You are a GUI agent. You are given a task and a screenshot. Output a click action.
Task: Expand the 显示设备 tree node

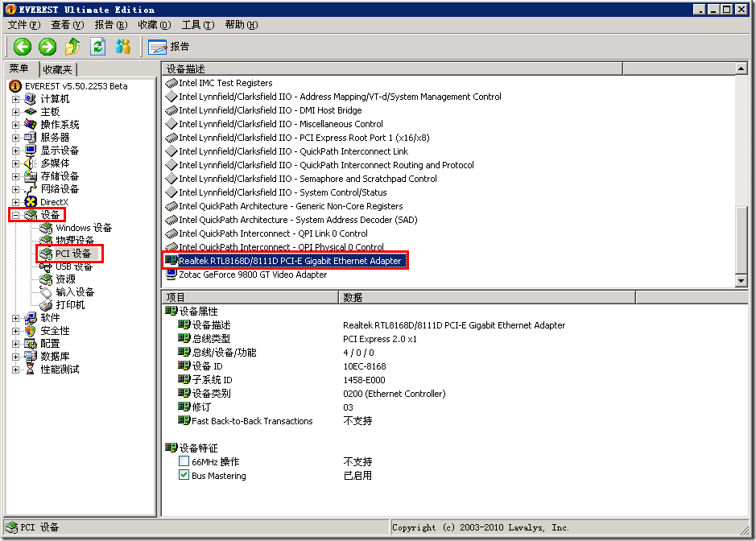[16, 151]
